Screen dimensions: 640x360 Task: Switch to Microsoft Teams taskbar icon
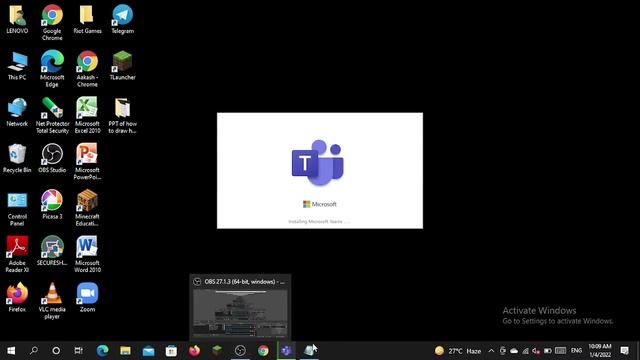tap(287, 351)
